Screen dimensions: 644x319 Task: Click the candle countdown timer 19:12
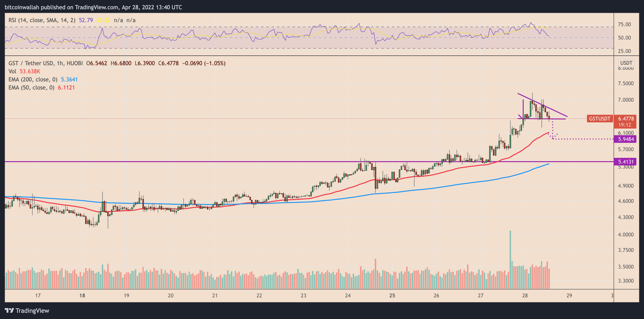click(624, 125)
